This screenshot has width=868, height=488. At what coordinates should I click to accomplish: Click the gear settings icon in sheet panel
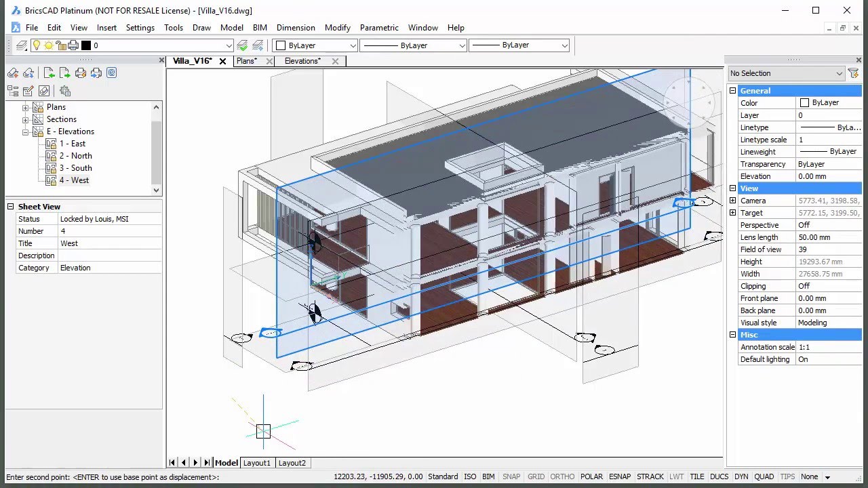(x=65, y=91)
